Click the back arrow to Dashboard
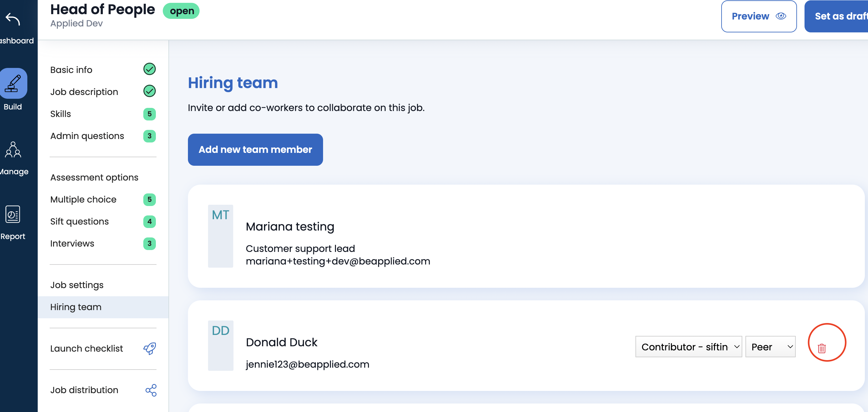This screenshot has height=412, width=868. [x=13, y=19]
